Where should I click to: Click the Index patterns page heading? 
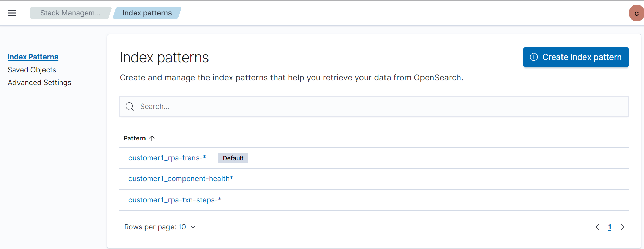coord(164,58)
